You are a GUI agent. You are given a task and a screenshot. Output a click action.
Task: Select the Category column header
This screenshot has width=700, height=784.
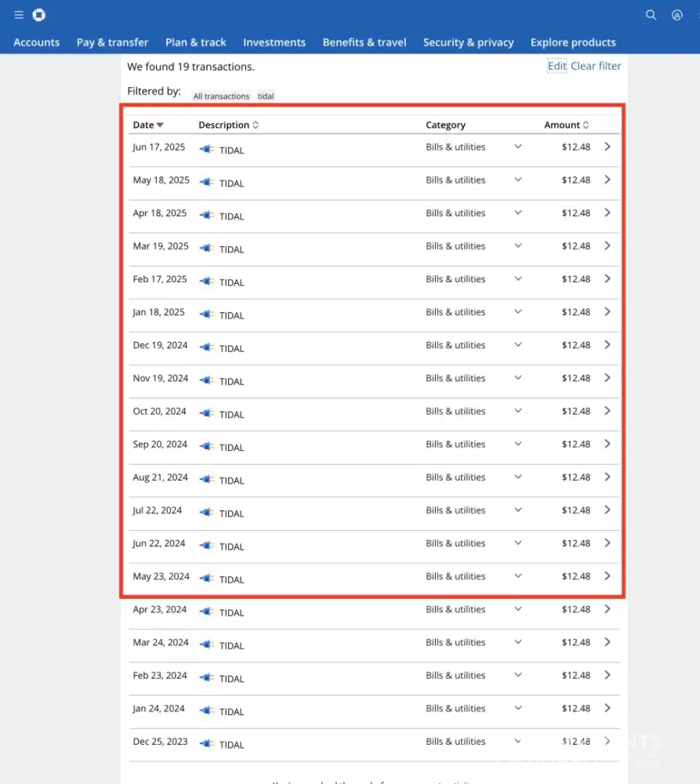point(445,125)
